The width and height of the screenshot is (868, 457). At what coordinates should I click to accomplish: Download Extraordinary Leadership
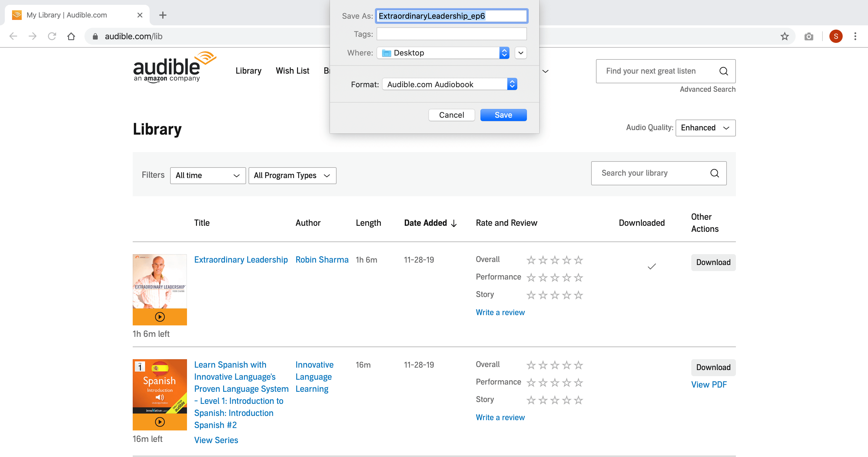click(x=713, y=262)
